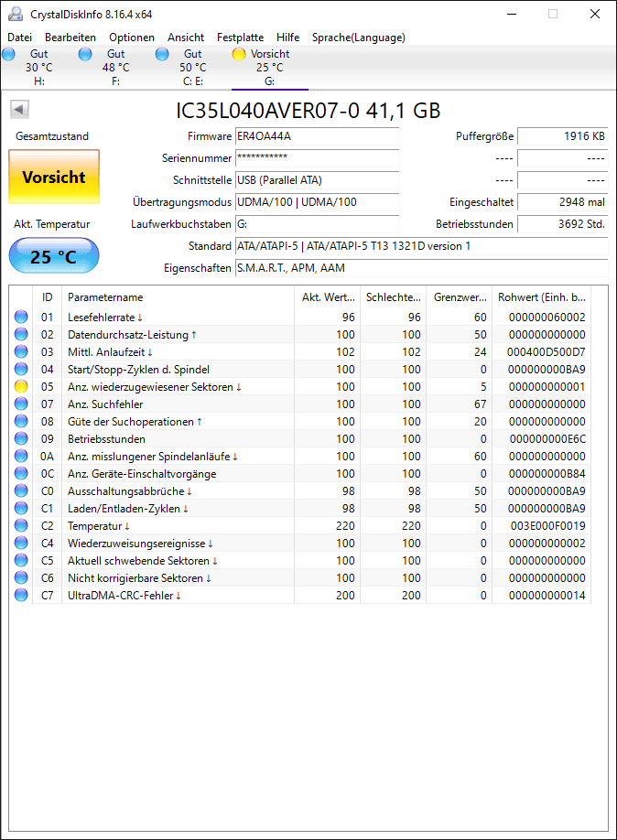Screen dimensions: 617x840
Task: Click blue status orb for drive F:
Action: (x=85, y=54)
